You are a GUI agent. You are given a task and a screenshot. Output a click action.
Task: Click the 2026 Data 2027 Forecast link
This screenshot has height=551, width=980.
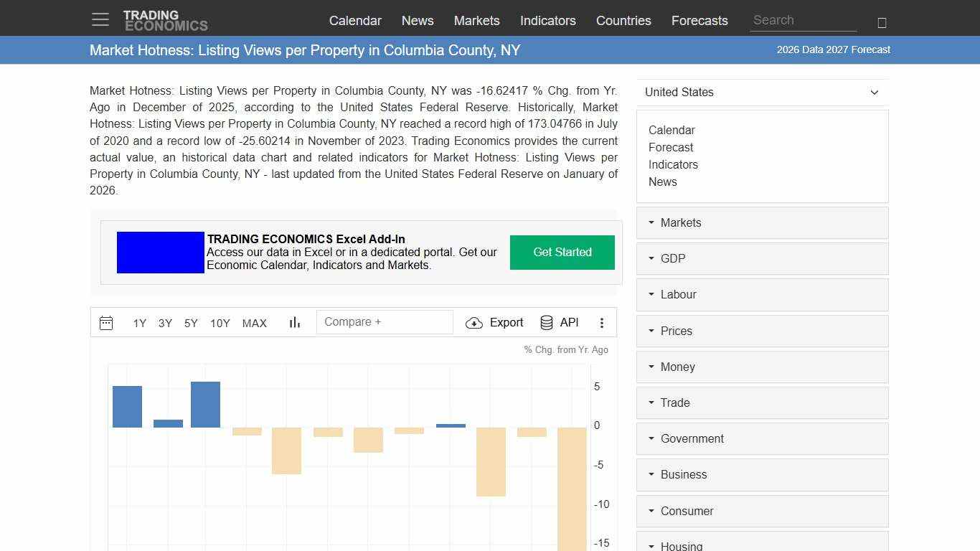(x=833, y=50)
